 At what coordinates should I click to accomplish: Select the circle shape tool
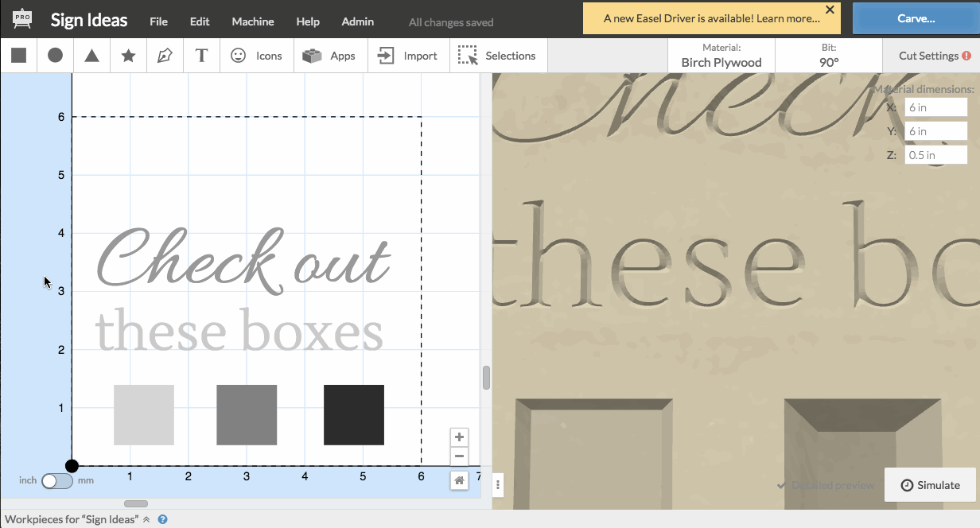[x=55, y=56]
